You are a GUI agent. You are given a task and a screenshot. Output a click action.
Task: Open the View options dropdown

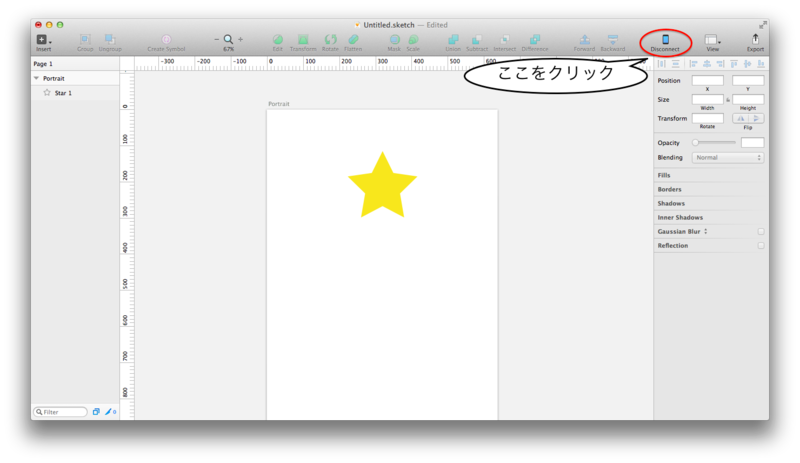[712, 40]
